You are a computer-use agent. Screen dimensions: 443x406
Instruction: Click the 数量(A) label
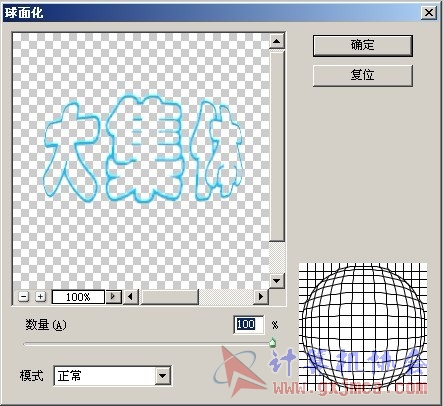(46, 325)
